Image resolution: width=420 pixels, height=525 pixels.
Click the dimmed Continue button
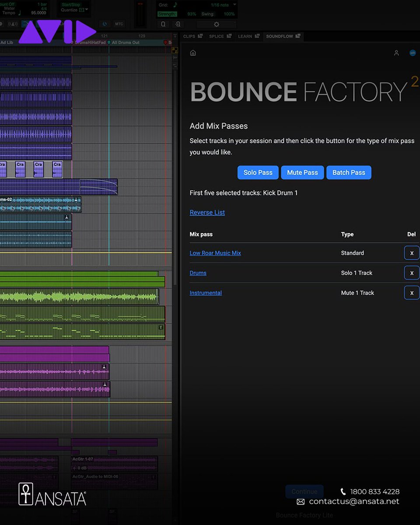304,491
